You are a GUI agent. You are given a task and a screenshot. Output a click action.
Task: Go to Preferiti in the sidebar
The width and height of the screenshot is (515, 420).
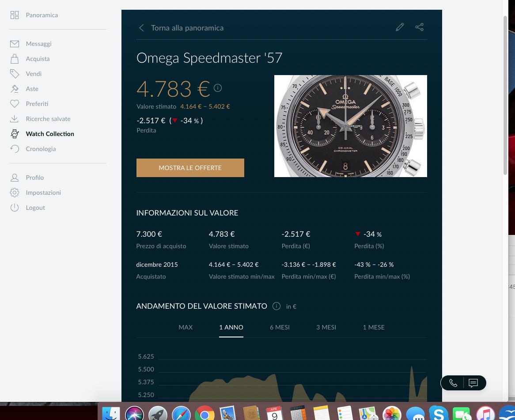coord(37,104)
